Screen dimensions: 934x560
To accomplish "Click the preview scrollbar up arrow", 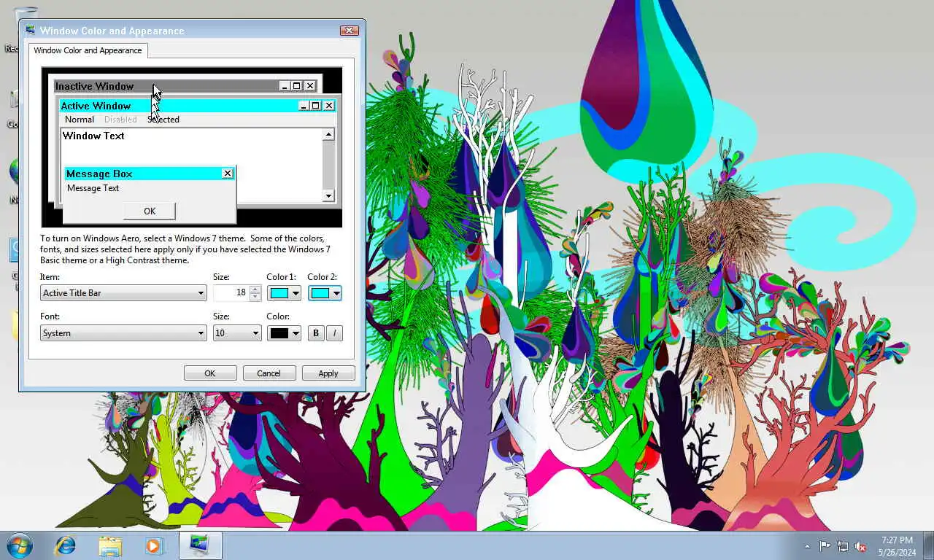I will [x=328, y=135].
